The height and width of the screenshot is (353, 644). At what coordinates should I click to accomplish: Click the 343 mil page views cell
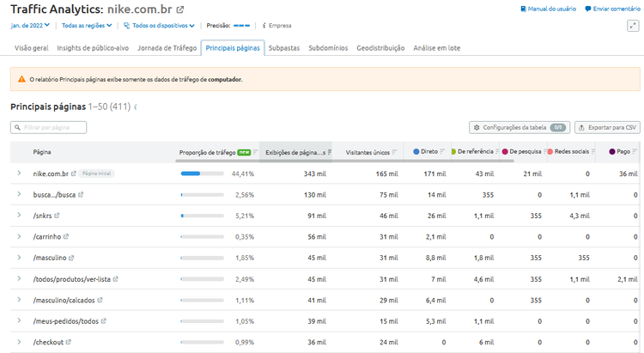pos(315,173)
